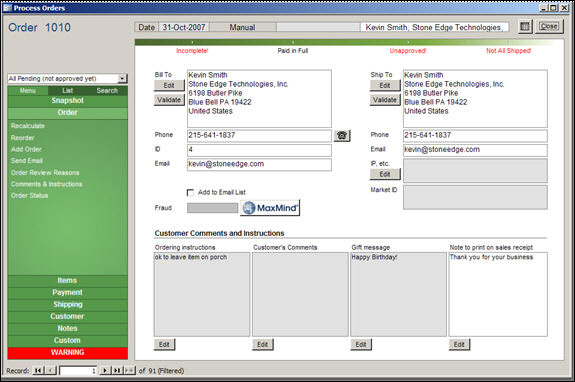Edit the Ship To address

click(x=385, y=85)
